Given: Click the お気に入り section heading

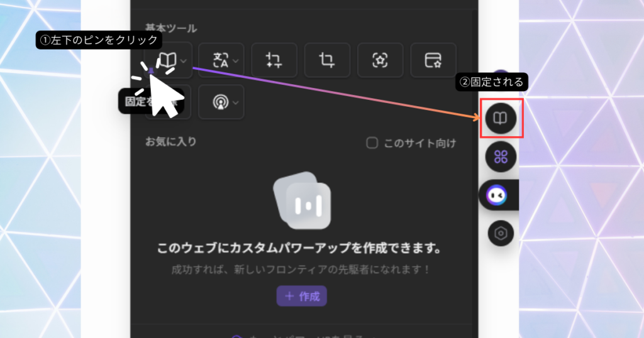Looking at the screenshot, I should pos(170,141).
